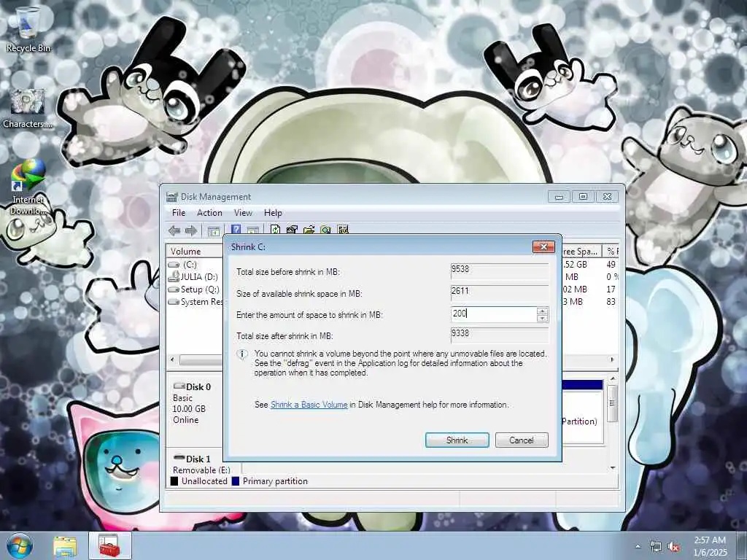This screenshot has height=560, width=747.
Task: Select the Setup (Q:) drive icon
Action: click(x=174, y=289)
